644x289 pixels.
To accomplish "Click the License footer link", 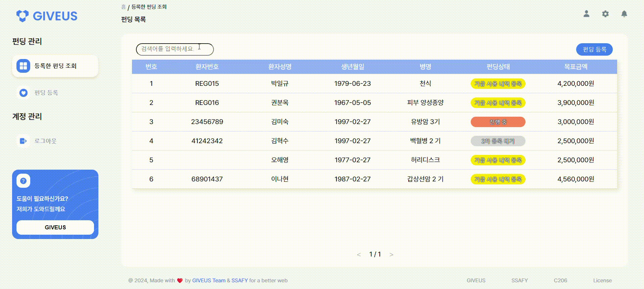I will tap(602, 281).
